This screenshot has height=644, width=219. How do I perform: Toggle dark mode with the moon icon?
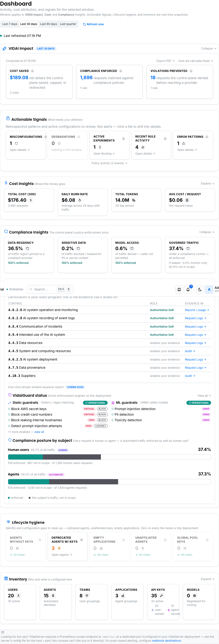pyautogui.click(x=200, y=290)
